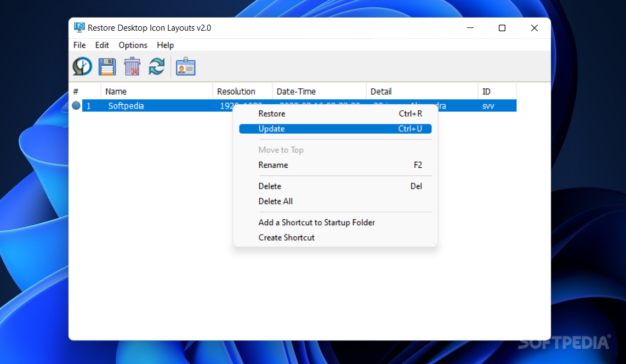
Task: Maximize the Restore Desktop Icon Layouts window
Action: point(502,28)
